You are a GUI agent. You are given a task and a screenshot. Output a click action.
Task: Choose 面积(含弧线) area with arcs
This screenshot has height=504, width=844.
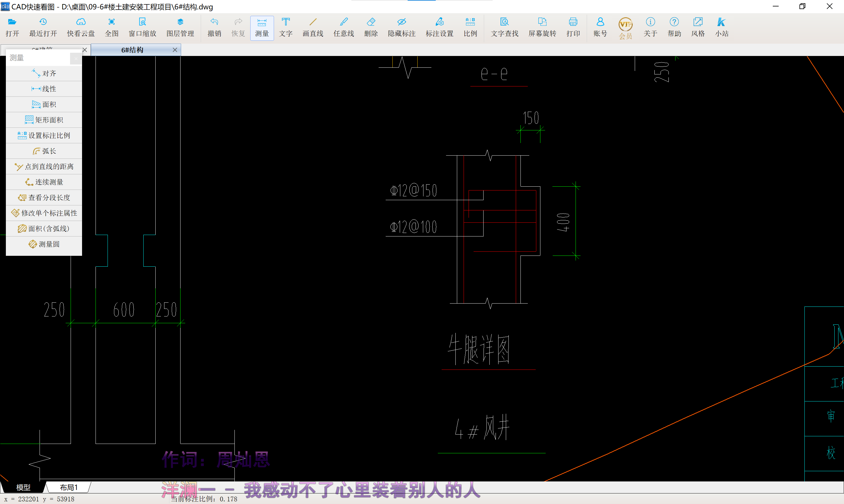tap(44, 229)
